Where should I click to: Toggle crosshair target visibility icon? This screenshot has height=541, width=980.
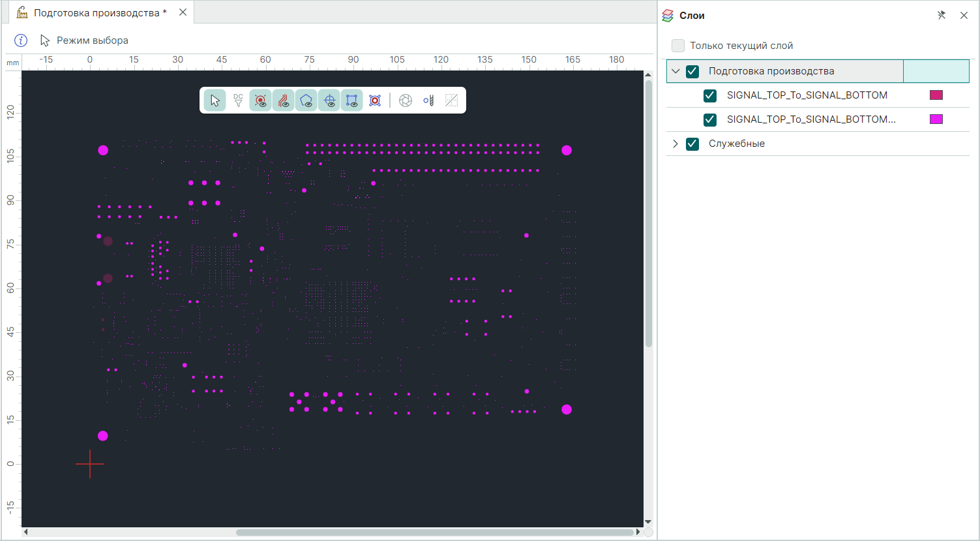pyautogui.click(x=329, y=100)
